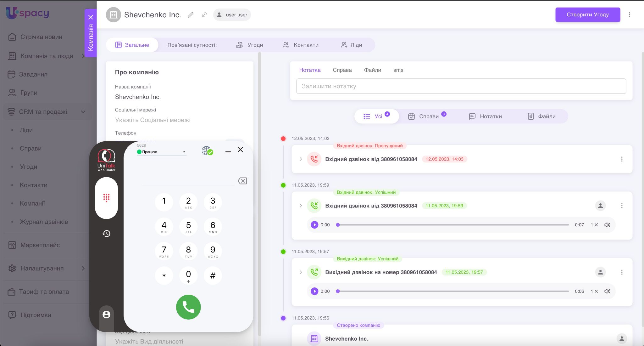
Task: Play the incoming call recording
Action: pos(314,225)
